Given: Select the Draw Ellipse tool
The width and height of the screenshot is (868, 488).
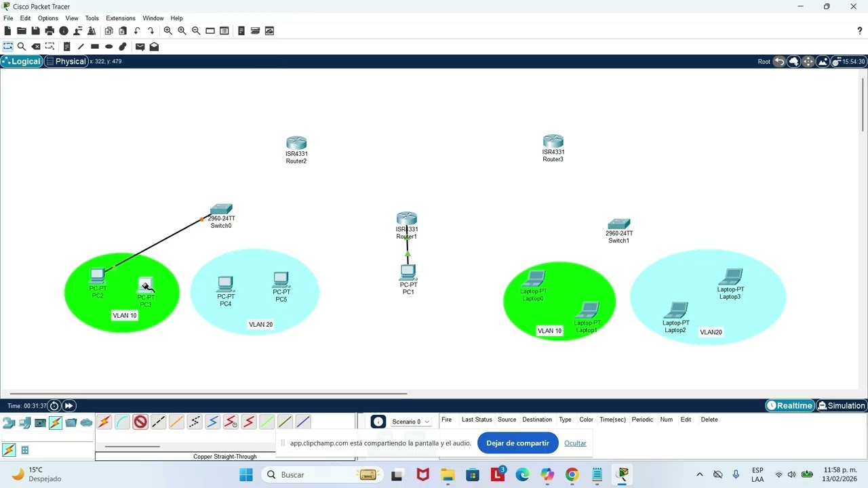Looking at the screenshot, I should click(x=108, y=47).
